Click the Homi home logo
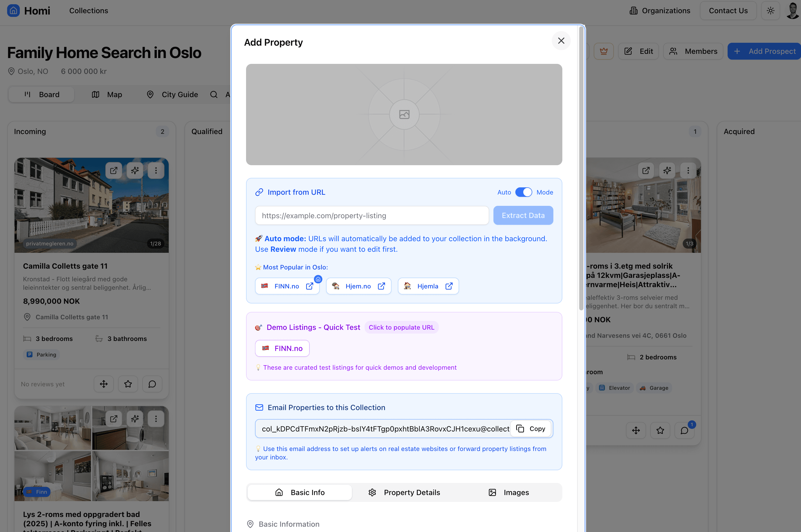The height and width of the screenshot is (532, 801). [13, 11]
